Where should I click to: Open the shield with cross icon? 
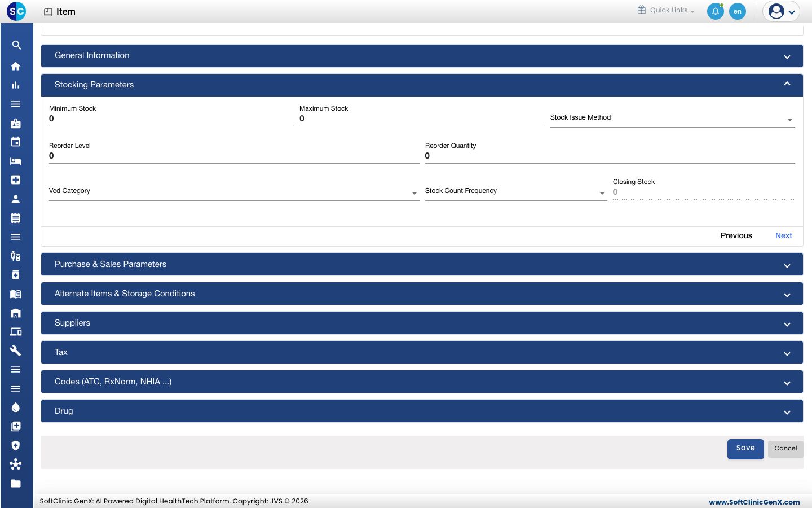[16, 445]
